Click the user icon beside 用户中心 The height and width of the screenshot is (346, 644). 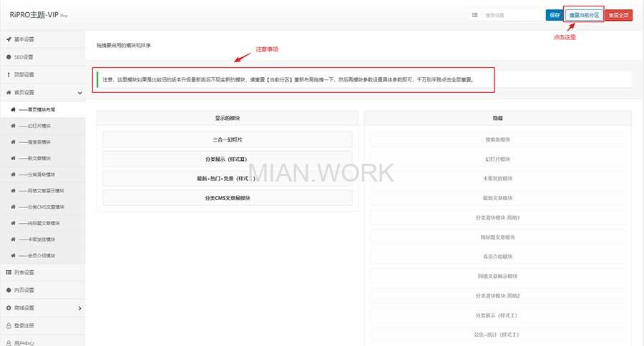pos(9,342)
